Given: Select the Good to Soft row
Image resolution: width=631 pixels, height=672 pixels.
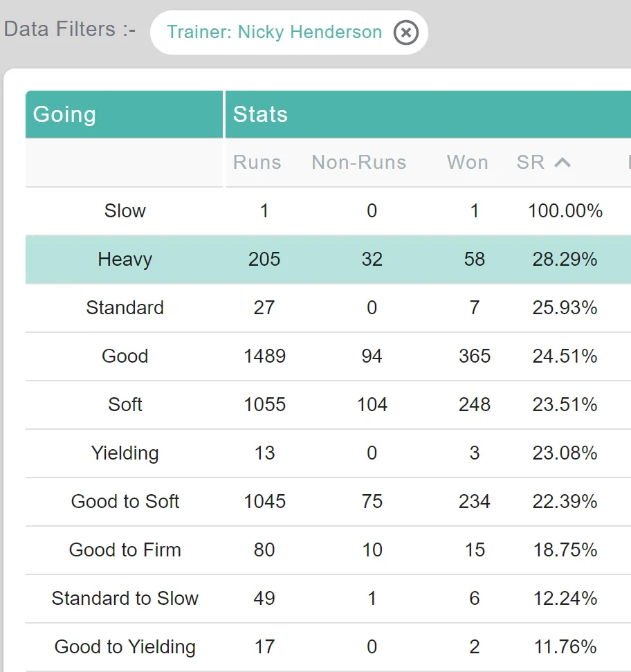Looking at the screenshot, I should tap(328, 502).
